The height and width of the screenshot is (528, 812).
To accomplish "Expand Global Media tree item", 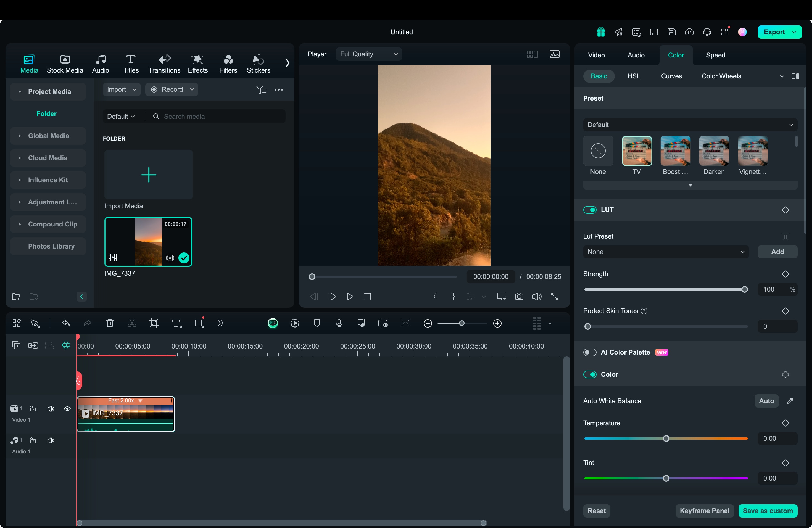I will click(48, 136).
